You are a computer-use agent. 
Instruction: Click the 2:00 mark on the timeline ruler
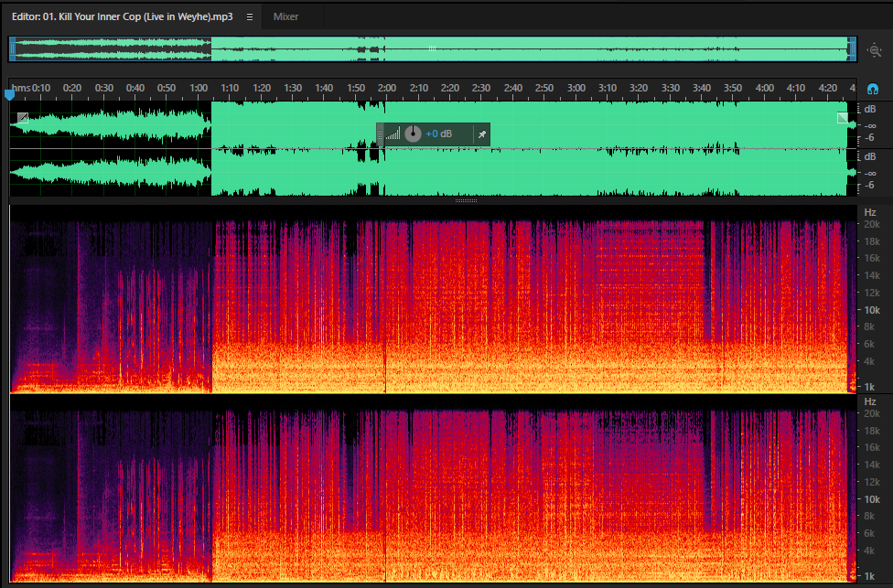coord(387,88)
